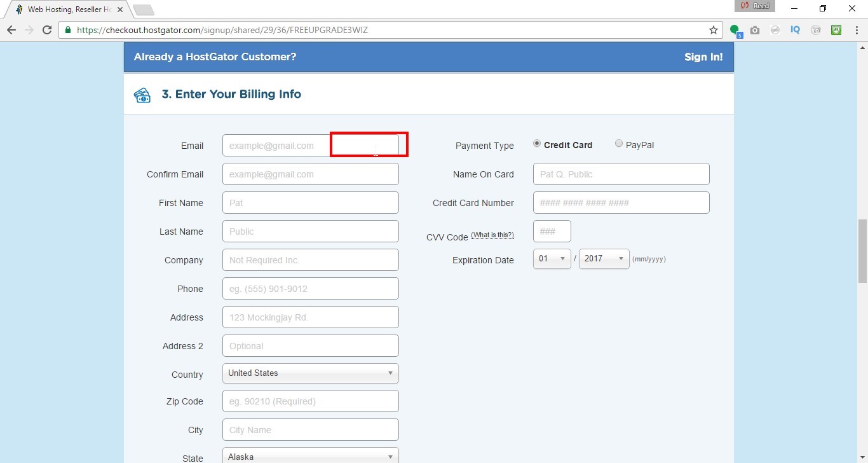Click the Phone number field

(311, 289)
